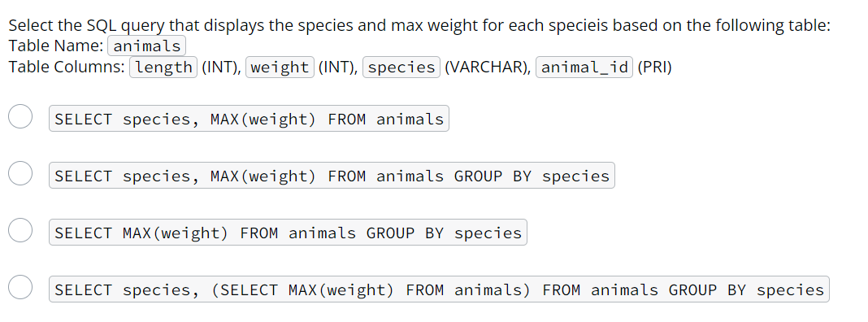868x322 pixels.
Task: Pick the radio for the subquery option
Action: click(20, 287)
